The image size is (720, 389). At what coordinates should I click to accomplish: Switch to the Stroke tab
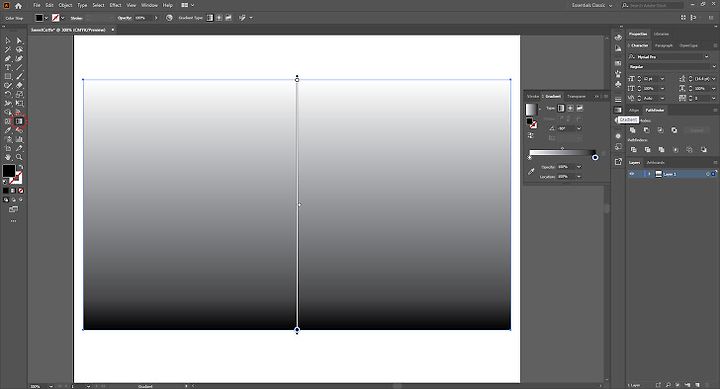pyautogui.click(x=533, y=96)
